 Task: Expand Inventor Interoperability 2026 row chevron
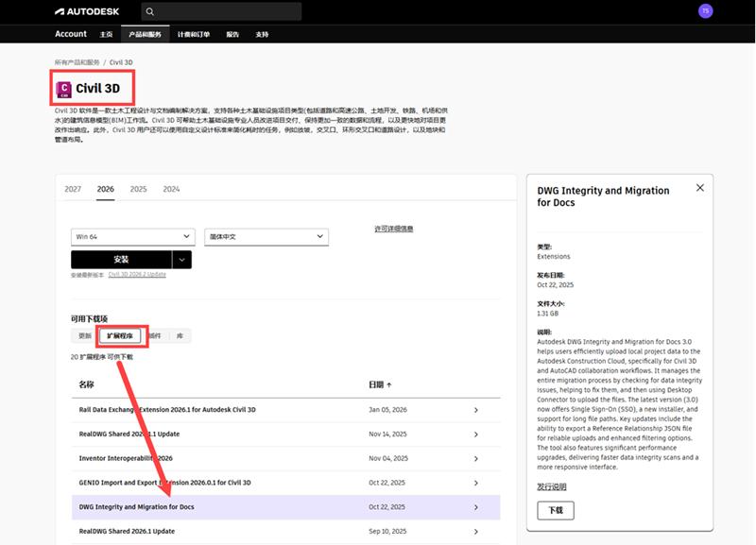click(x=476, y=459)
